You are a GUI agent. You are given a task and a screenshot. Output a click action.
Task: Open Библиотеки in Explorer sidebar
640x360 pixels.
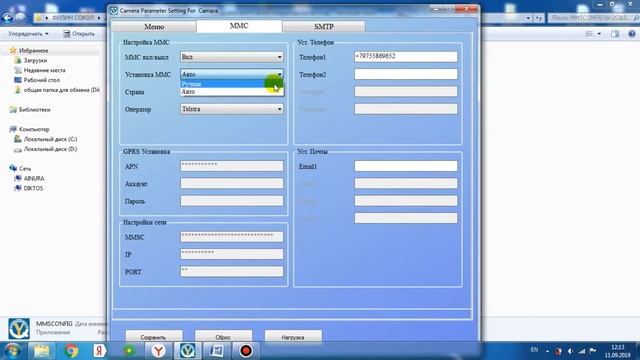point(34,109)
